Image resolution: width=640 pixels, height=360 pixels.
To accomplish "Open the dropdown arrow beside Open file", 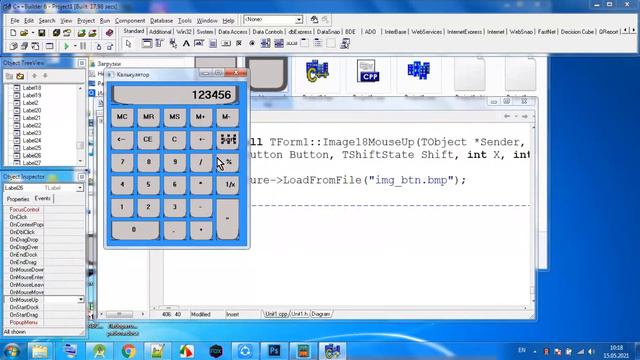I will [x=32, y=33].
